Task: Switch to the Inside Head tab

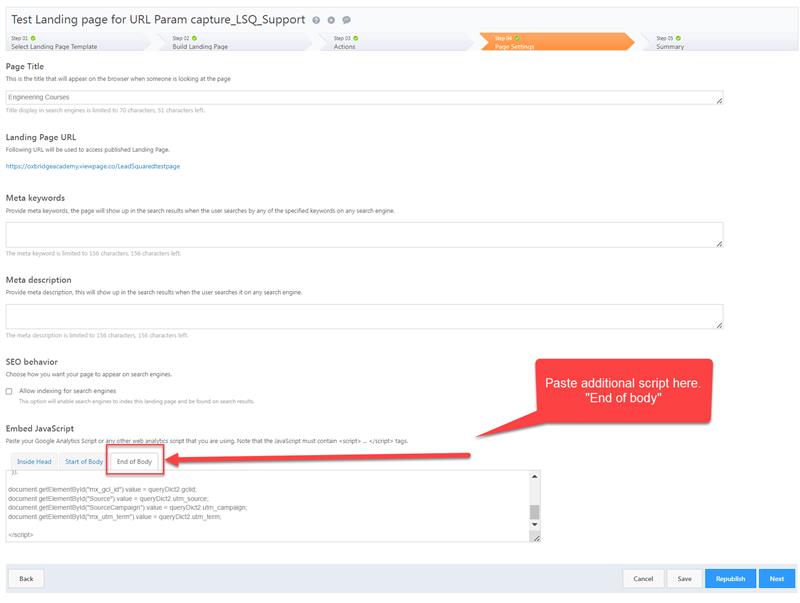Action: pos(34,462)
